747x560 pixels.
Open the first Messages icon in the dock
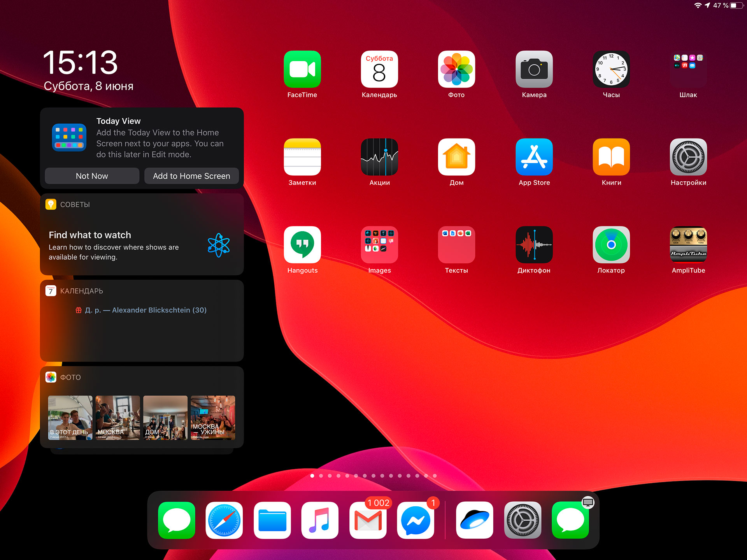coord(177,520)
